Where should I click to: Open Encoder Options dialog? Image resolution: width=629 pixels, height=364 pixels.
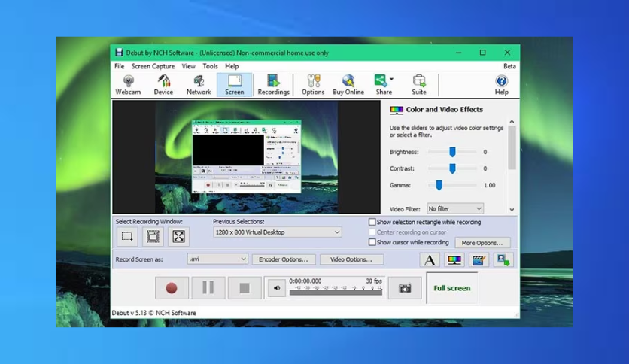click(284, 259)
